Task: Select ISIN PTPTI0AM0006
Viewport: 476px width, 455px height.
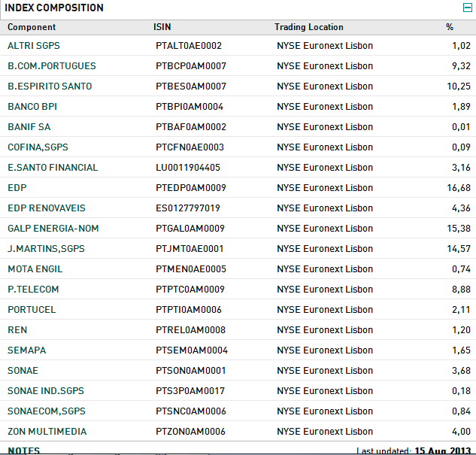Action: 189,310
